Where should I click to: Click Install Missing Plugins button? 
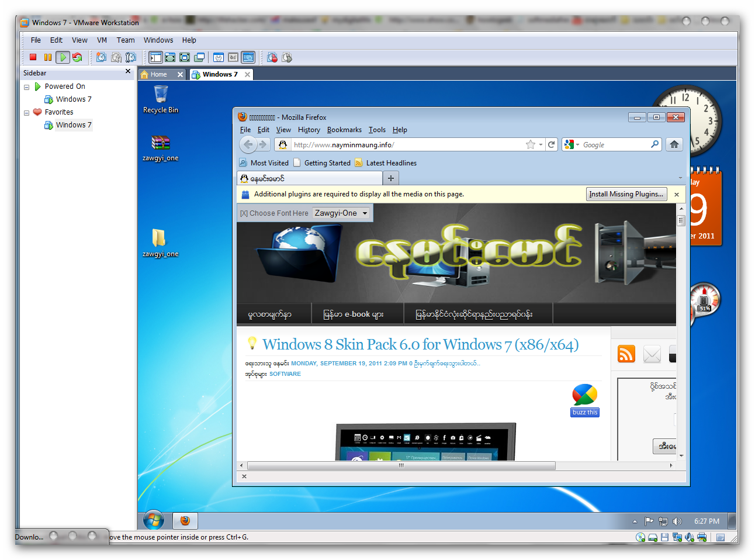tap(626, 194)
